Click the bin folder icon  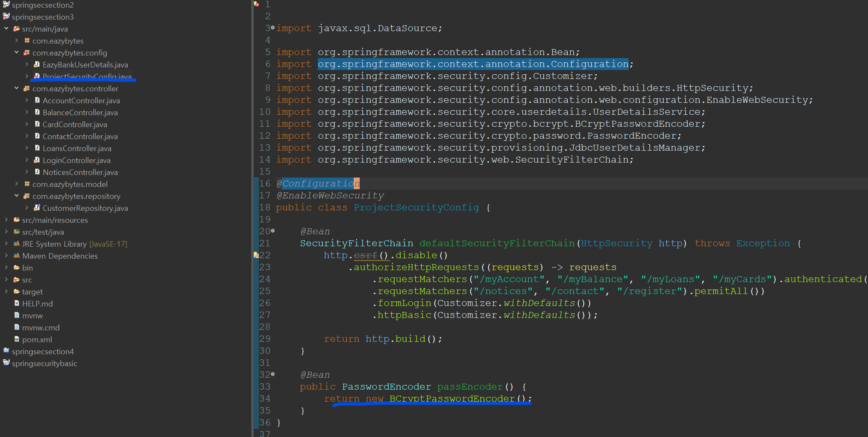(17, 268)
